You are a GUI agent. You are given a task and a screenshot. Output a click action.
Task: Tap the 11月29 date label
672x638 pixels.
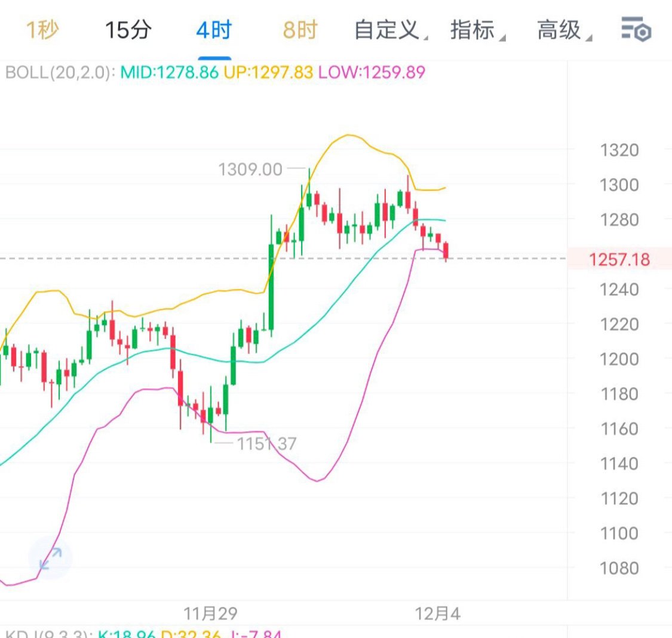click(x=210, y=614)
